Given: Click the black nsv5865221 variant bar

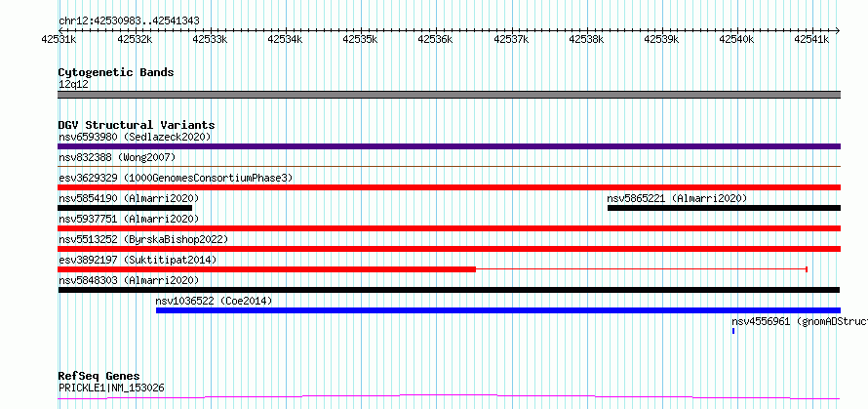Looking at the screenshot, I should (724, 208).
